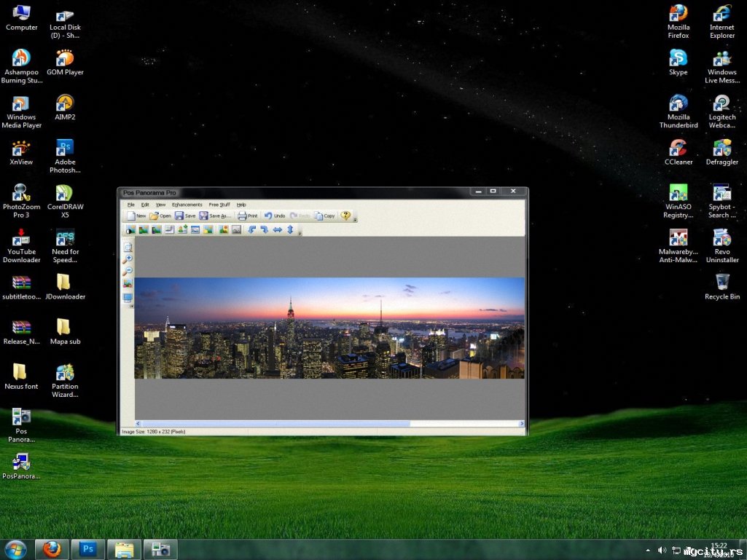The image size is (747, 560).
Task: Click the Pos Panorama Pro window title text
Action: tap(149, 193)
